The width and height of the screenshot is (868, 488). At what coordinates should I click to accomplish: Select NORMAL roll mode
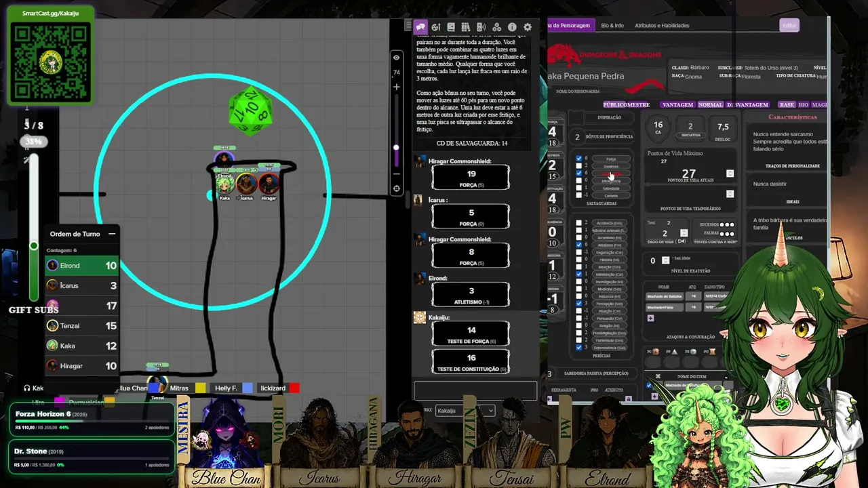pos(711,105)
